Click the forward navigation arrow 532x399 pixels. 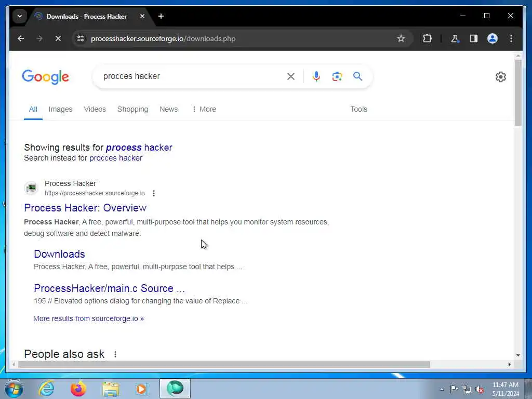click(39, 38)
